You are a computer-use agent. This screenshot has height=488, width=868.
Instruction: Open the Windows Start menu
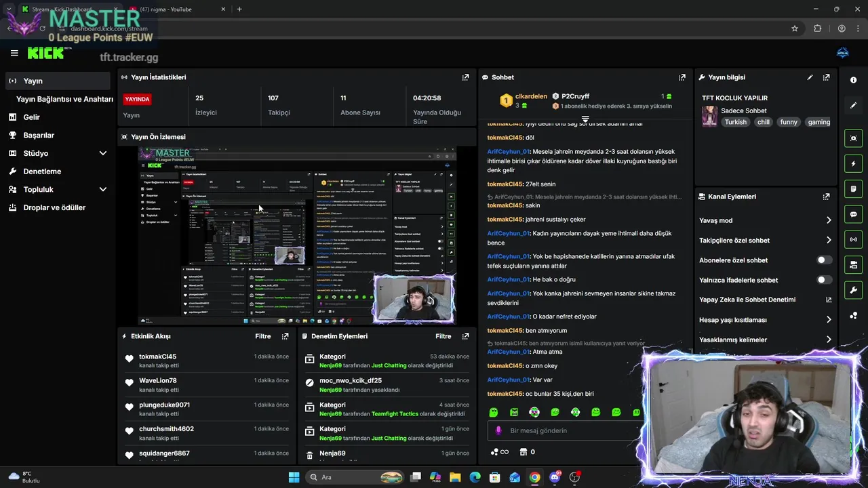[294, 477]
